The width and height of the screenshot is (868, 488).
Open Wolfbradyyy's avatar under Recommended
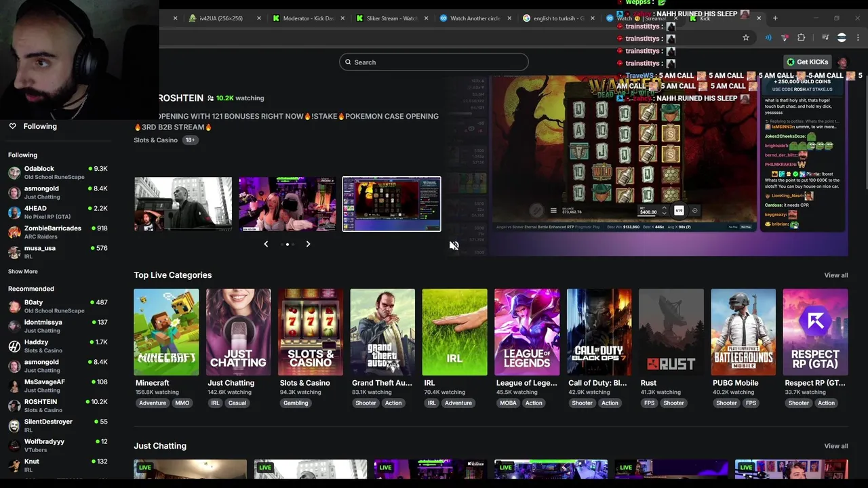click(x=14, y=445)
